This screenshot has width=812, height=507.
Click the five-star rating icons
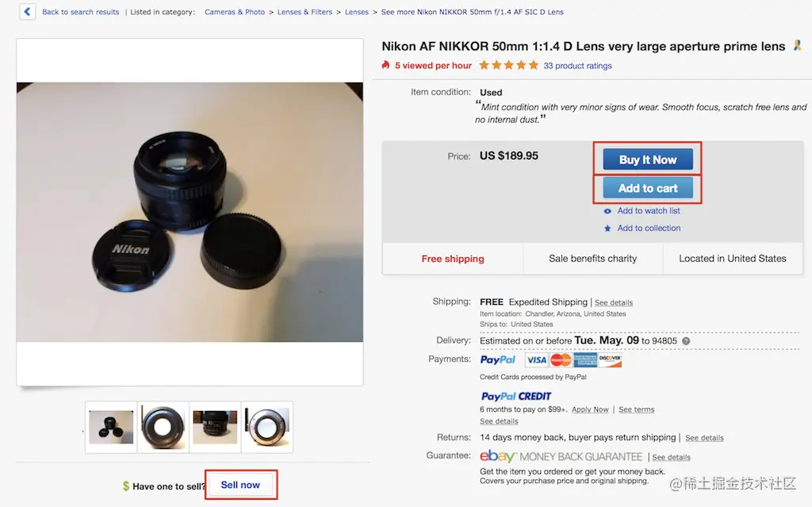coord(508,65)
